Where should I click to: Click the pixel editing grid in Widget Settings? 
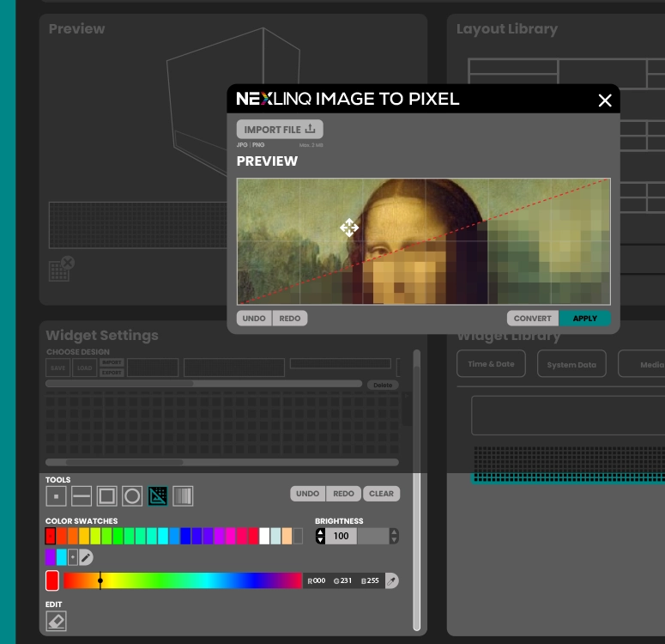[x=221, y=423]
